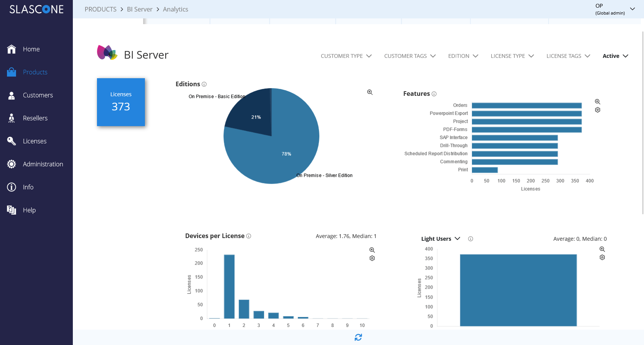Click the dark Basic Edition pie slice
This screenshot has height=345, width=644.
(x=251, y=113)
